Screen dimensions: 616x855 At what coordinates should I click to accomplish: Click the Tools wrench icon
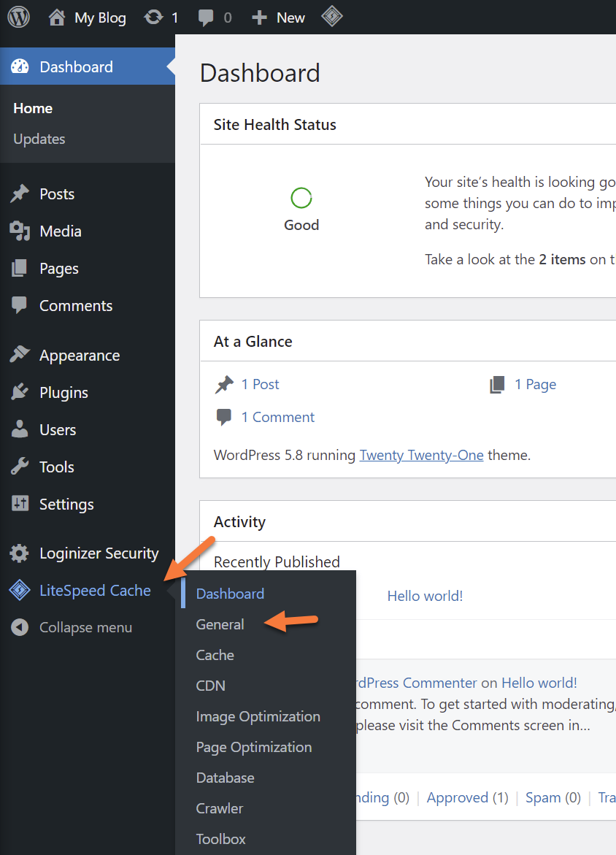(x=20, y=467)
